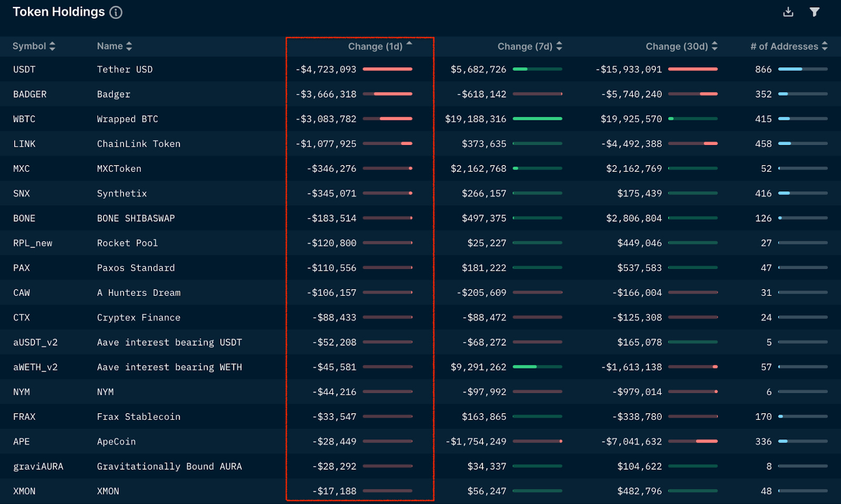This screenshot has width=841, height=504.
Task: Sort by Change (1d) column header
Action: tap(380, 46)
